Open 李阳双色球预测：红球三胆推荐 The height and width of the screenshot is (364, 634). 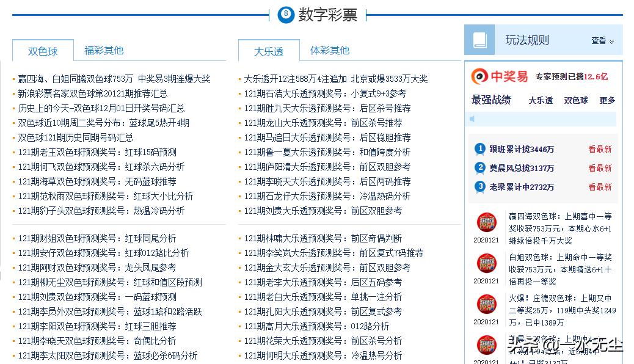coord(97,326)
